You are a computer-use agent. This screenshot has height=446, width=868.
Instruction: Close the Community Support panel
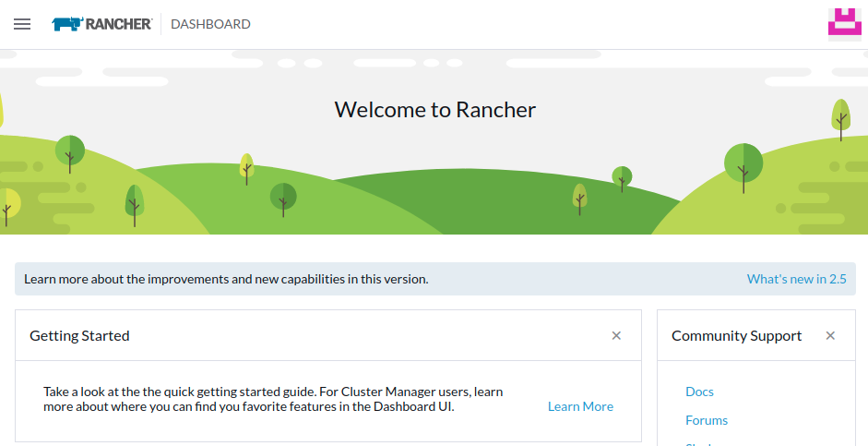click(x=830, y=336)
